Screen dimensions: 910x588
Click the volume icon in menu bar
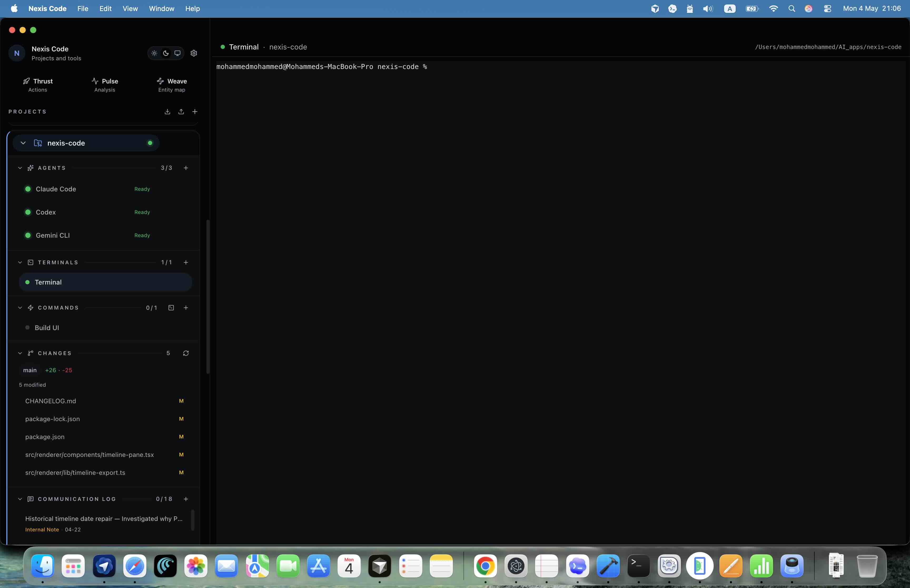click(x=708, y=8)
